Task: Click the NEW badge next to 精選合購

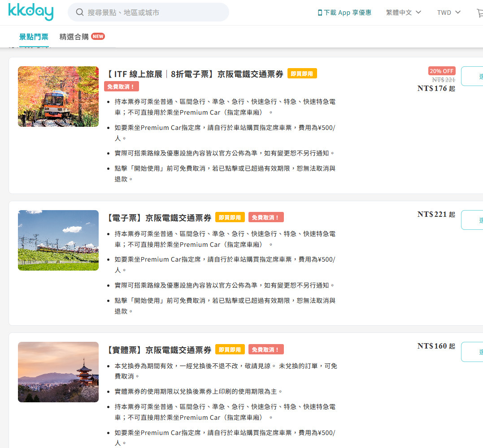Action: [x=98, y=36]
